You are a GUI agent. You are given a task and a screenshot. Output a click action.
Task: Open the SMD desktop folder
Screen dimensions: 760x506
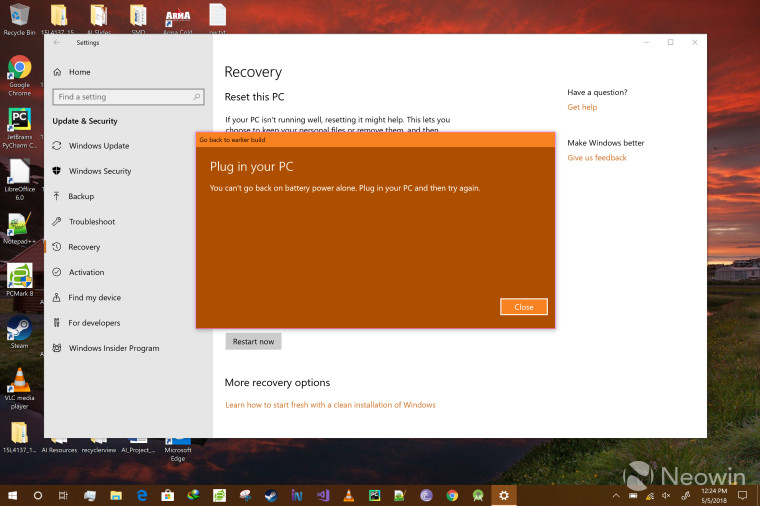pyautogui.click(x=138, y=18)
